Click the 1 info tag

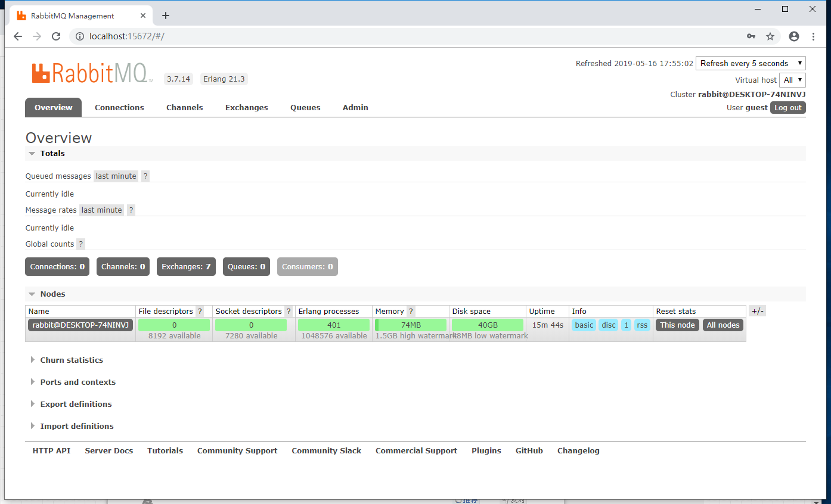coord(626,325)
